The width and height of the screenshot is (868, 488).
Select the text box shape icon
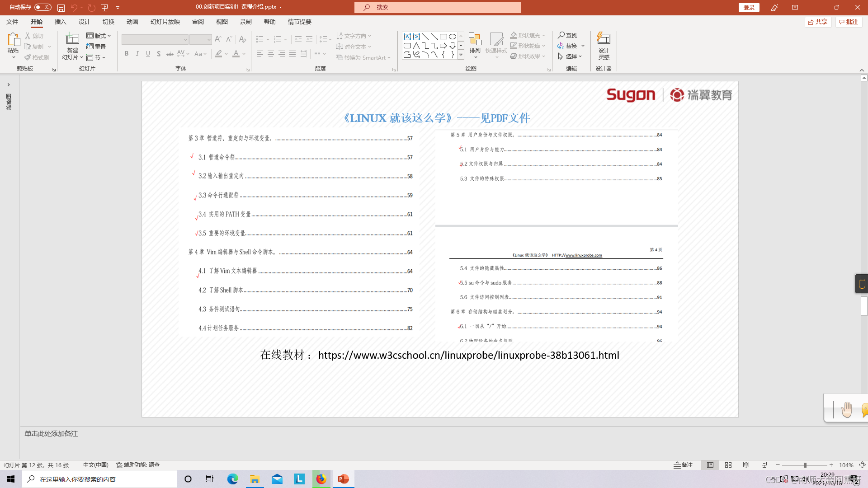(407, 37)
